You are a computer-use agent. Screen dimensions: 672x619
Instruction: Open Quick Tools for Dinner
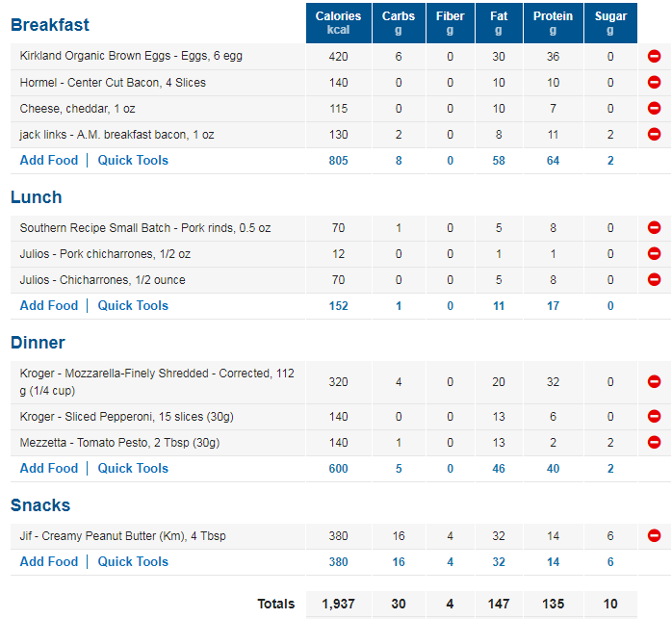133,468
